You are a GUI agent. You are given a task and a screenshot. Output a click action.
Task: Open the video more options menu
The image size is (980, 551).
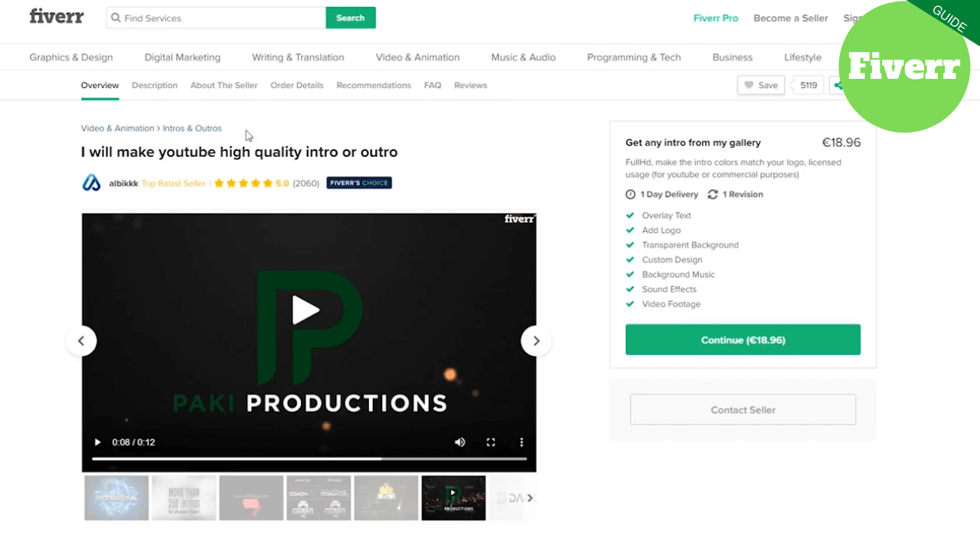(x=521, y=442)
